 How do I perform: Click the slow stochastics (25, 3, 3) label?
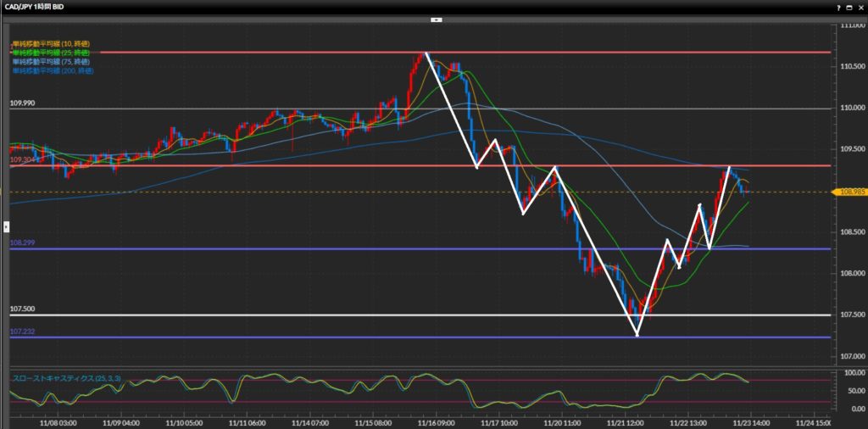point(60,376)
